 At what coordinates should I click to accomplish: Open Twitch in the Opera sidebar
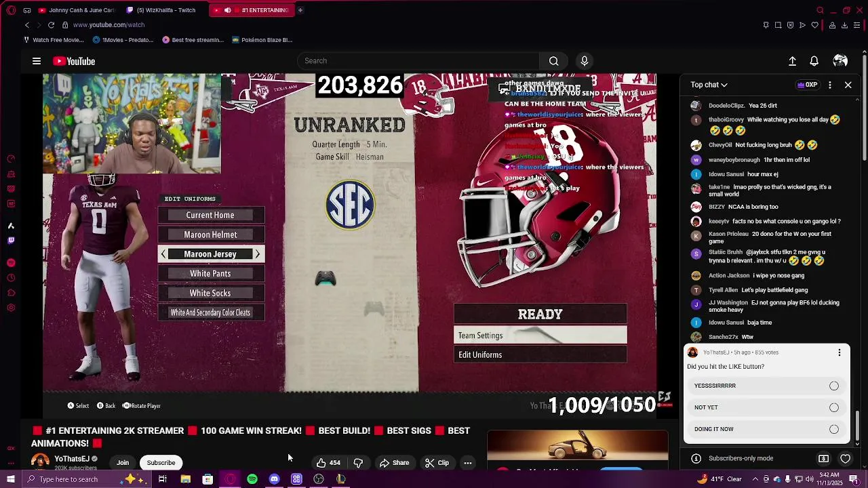coord(11,240)
